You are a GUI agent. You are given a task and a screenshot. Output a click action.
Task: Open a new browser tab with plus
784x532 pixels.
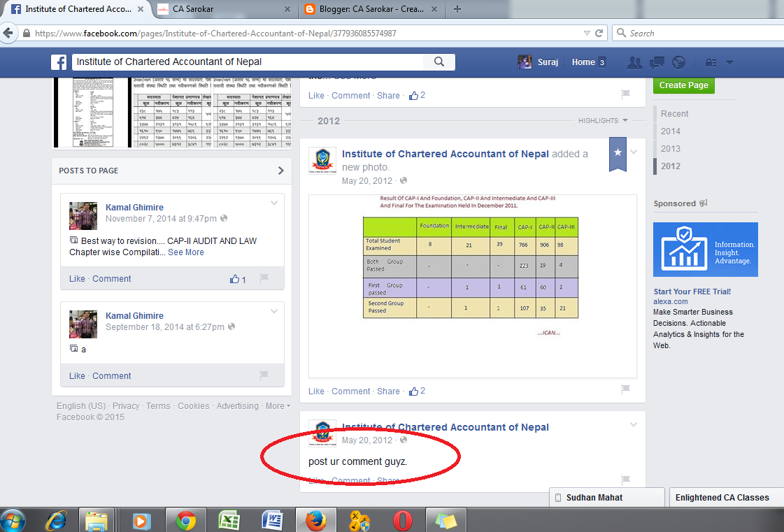click(x=457, y=9)
